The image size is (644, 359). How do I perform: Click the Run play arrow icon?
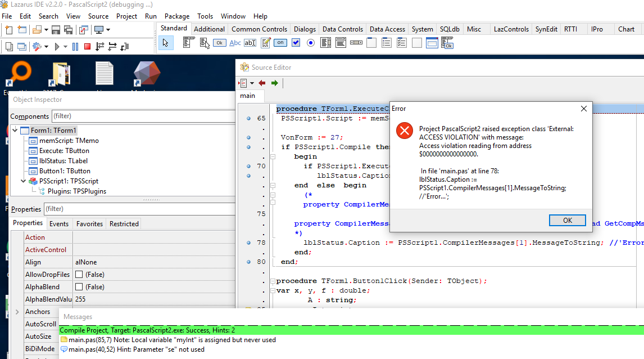(x=57, y=47)
